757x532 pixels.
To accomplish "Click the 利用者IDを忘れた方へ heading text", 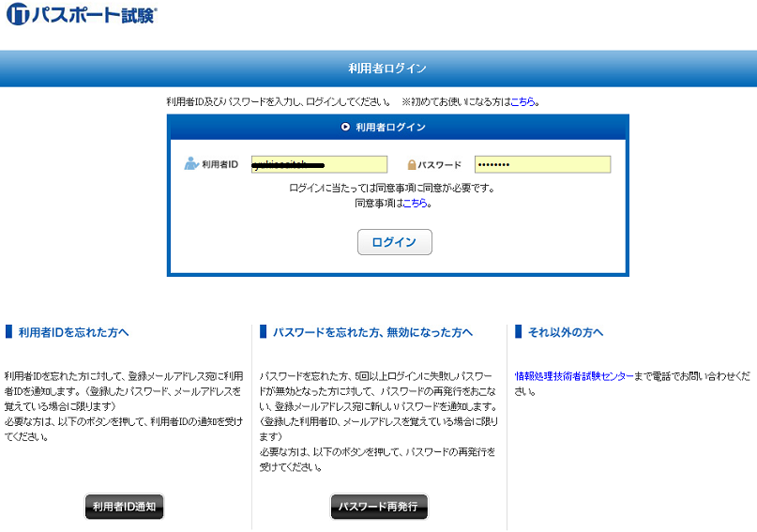I will click(x=73, y=332).
